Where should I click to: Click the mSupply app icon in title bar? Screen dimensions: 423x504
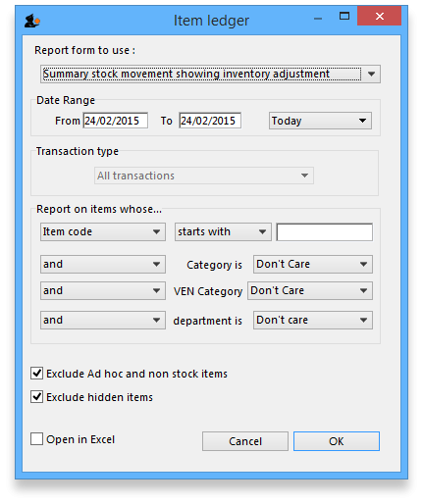pyautogui.click(x=32, y=21)
